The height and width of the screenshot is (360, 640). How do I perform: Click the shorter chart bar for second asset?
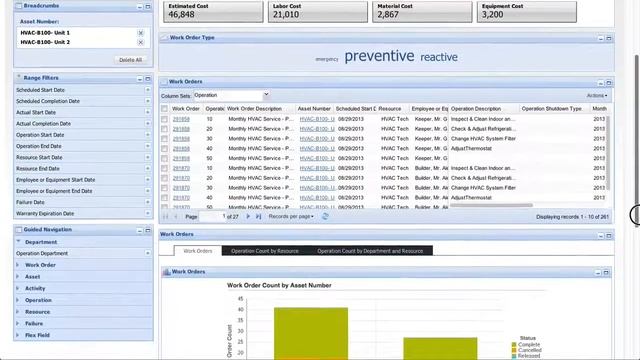pos(440,349)
